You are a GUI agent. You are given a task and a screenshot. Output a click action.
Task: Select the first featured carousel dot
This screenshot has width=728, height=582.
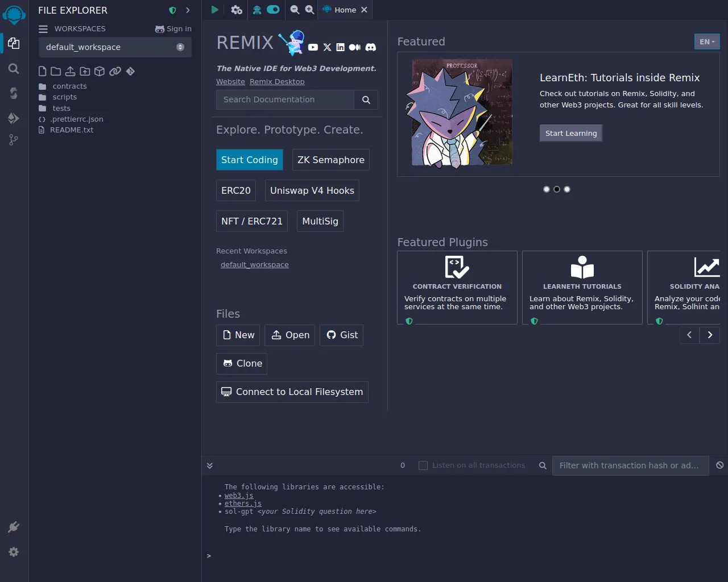[547, 189]
